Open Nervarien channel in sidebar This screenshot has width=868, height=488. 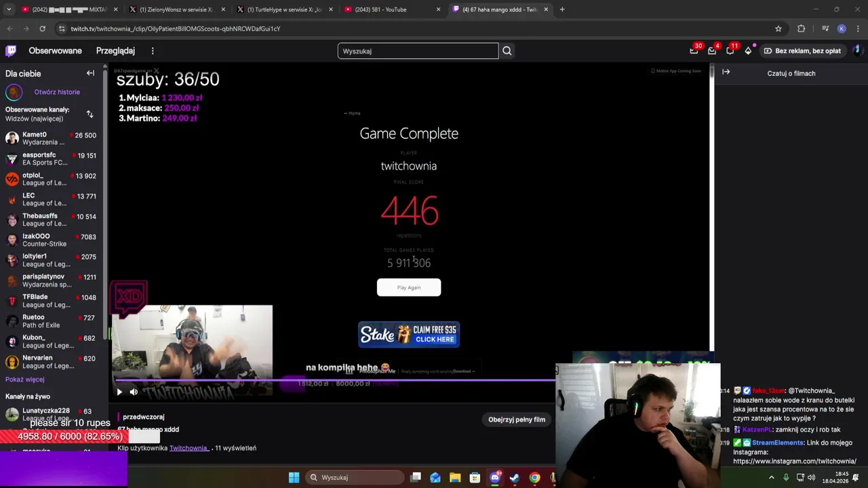52,361
